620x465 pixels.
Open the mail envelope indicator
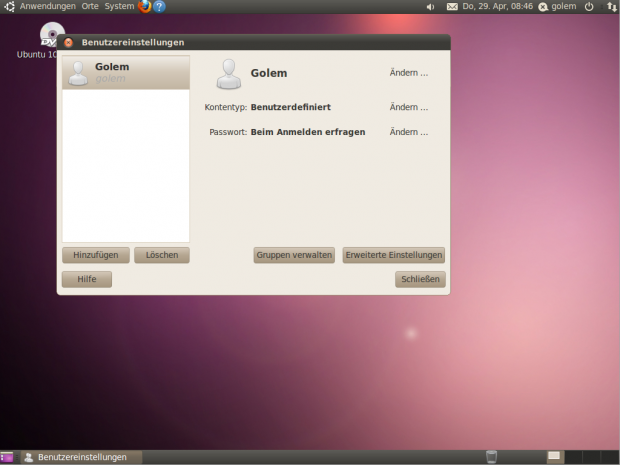452,7
